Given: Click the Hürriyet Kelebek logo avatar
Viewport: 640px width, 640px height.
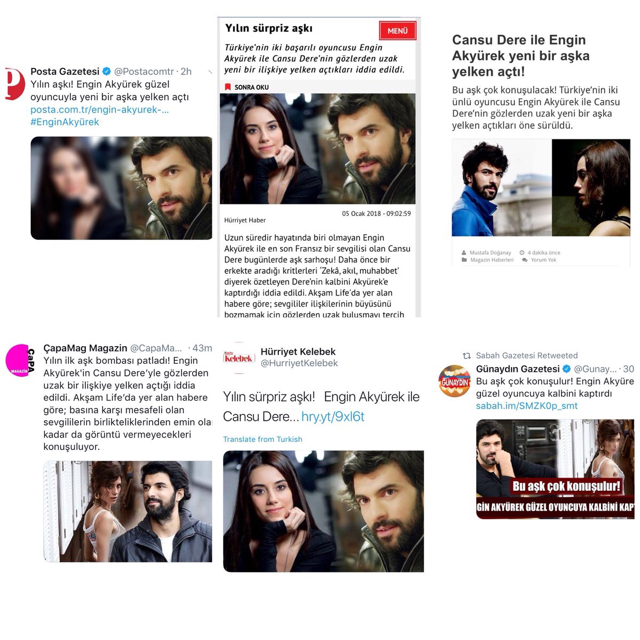Looking at the screenshot, I should tap(239, 358).
